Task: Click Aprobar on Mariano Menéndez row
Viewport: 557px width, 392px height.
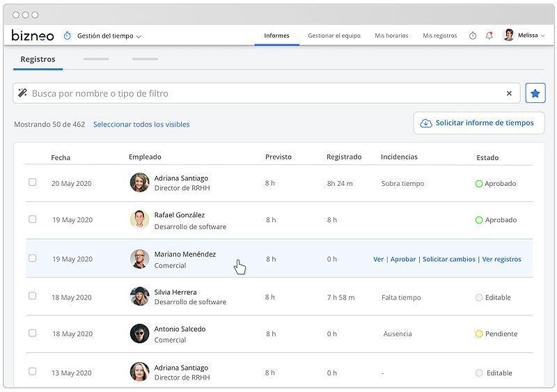Action: pos(403,259)
